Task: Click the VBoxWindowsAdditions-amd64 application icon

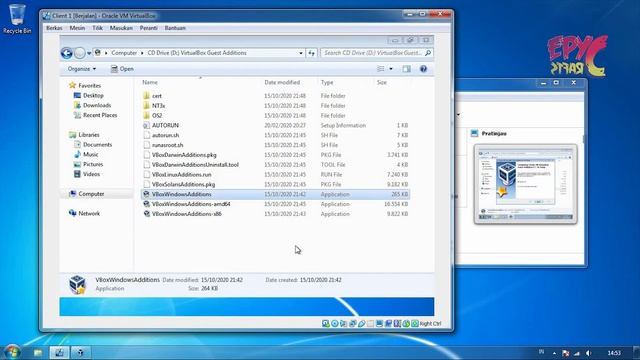Action: click(x=147, y=204)
